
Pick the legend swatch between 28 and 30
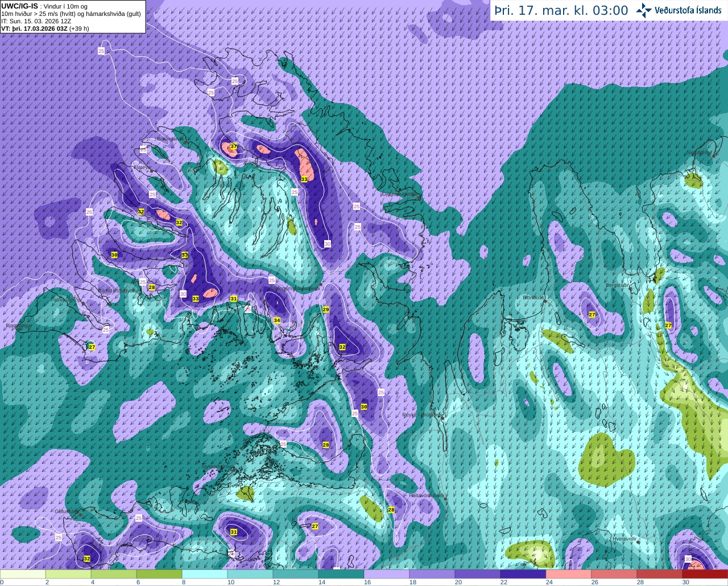tap(660, 574)
